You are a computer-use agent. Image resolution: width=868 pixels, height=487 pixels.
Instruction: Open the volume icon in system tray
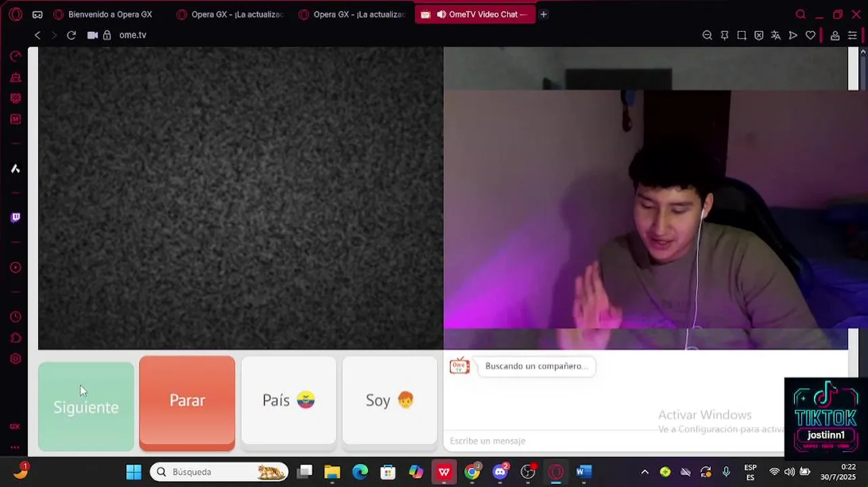790,472
